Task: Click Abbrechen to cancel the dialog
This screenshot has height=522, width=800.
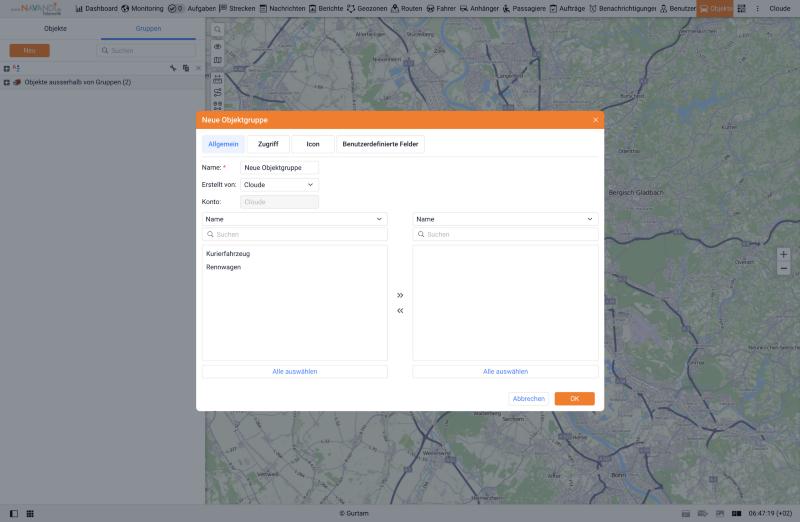Action: click(x=529, y=399)
